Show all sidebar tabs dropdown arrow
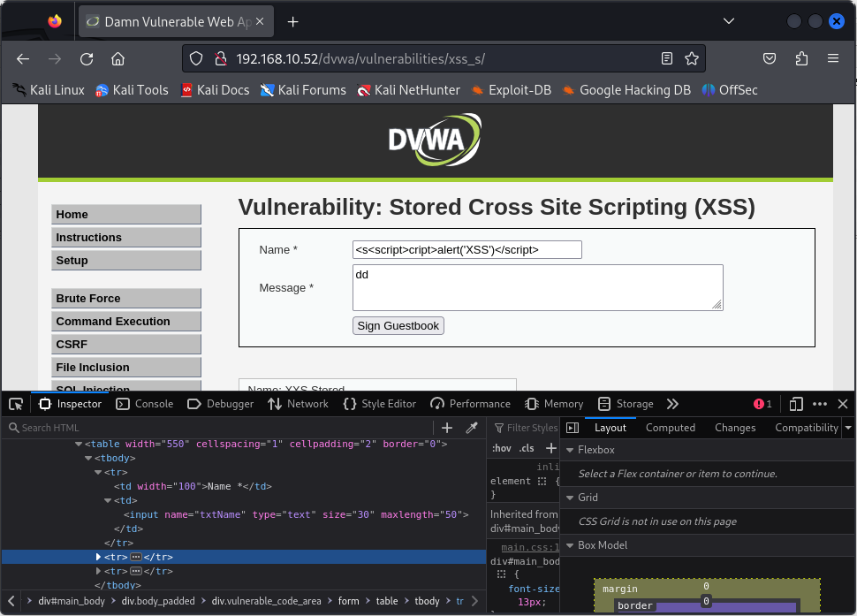This screenshot has height=616, width=857. click(848, 428)
